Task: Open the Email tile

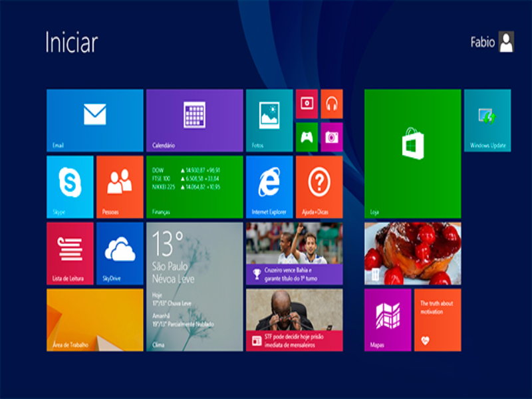Action: tap(95, 120)
